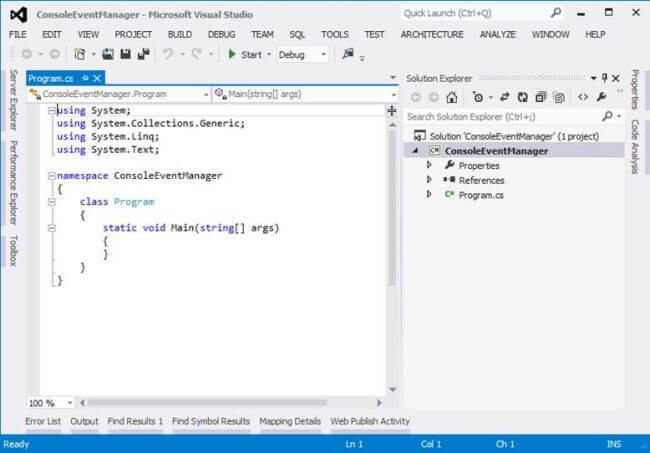Click Solution Explorer Forward icon
The width and height of the screenshot is (650, 453).
click(434, 97)
